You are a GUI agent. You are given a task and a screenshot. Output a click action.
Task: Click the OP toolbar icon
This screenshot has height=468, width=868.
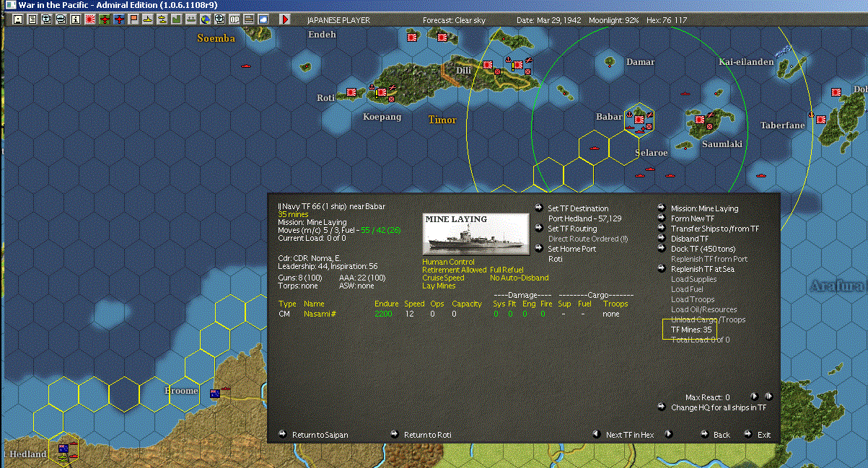[234, 19]
